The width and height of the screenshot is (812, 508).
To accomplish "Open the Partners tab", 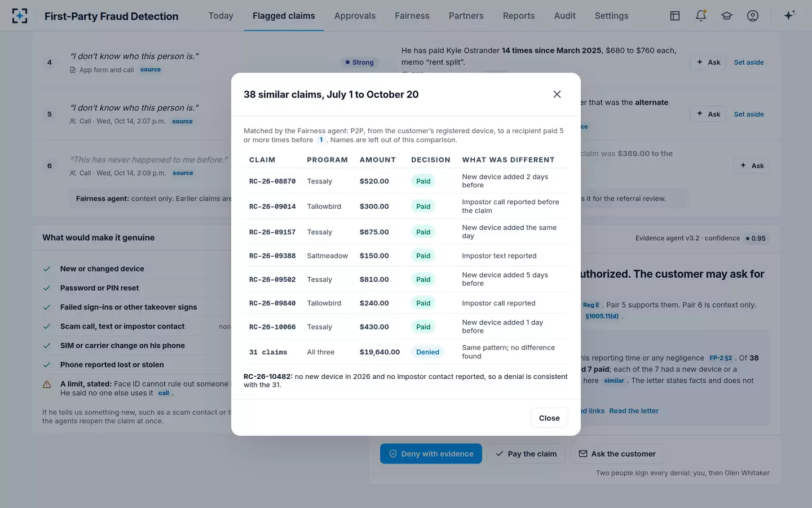I will click(466, 16).
